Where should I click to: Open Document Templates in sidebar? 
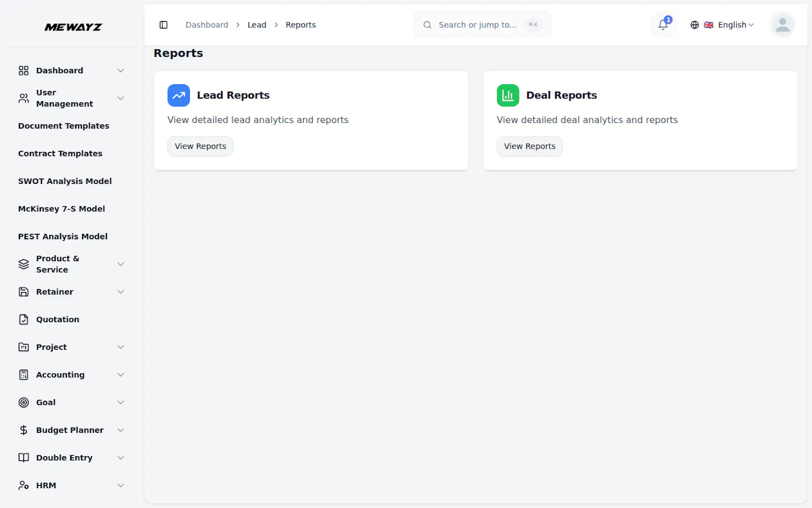pyautogui.click(x=63, y=126)
